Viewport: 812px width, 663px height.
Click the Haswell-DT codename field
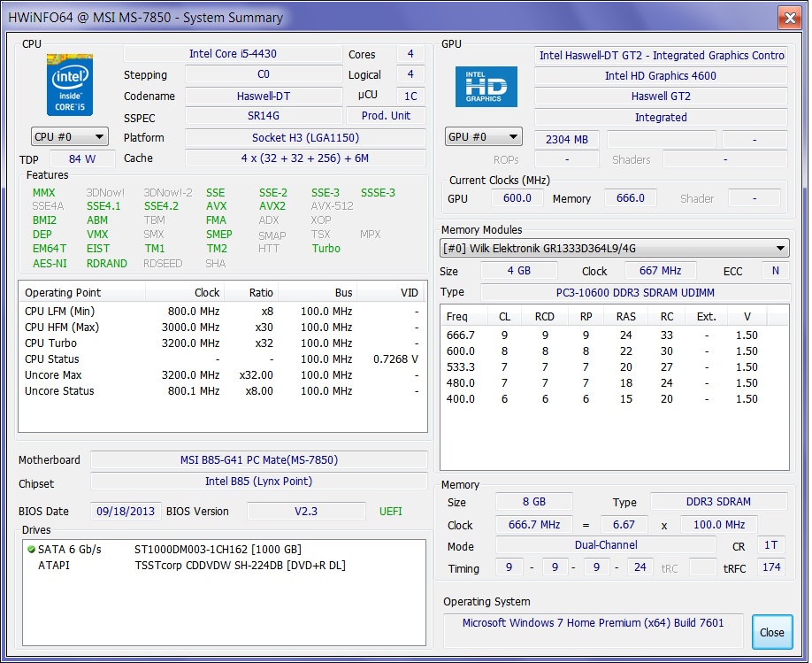pyautogui.click(x=264, y=96)
